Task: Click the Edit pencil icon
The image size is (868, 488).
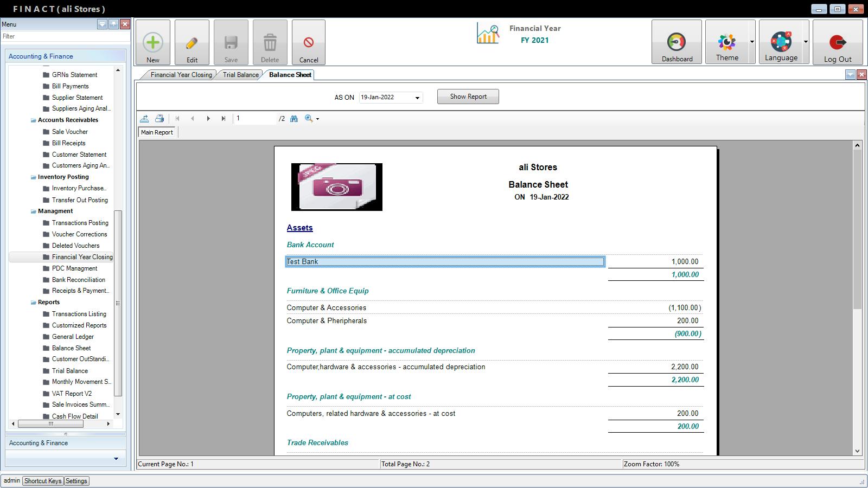Action: click(x=192, y=43)
